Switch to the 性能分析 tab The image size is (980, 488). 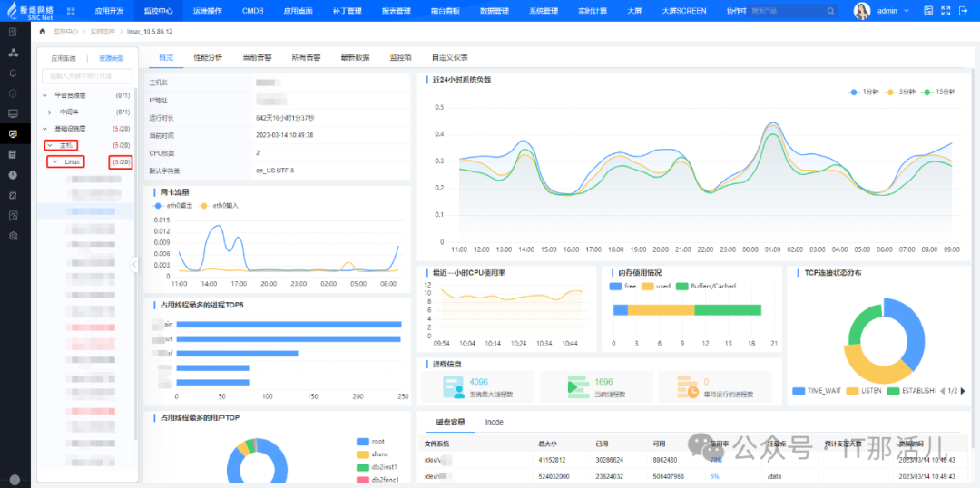208,57
